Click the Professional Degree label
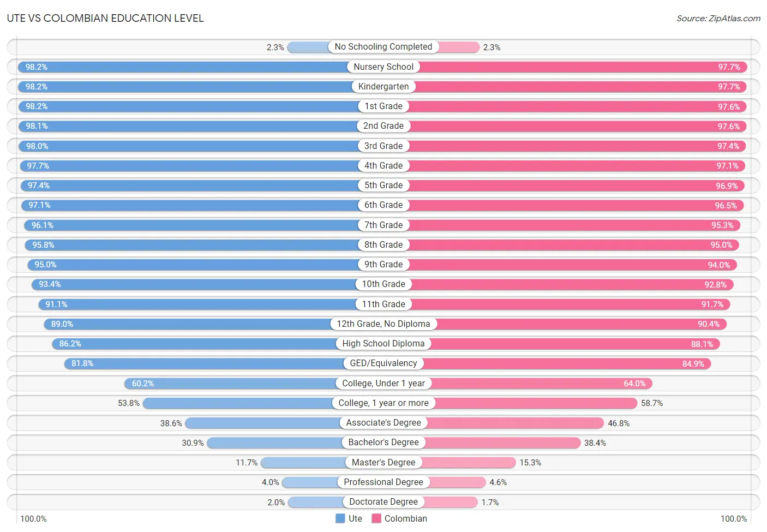Screen dimensions: 767x532 click(383, 482)
